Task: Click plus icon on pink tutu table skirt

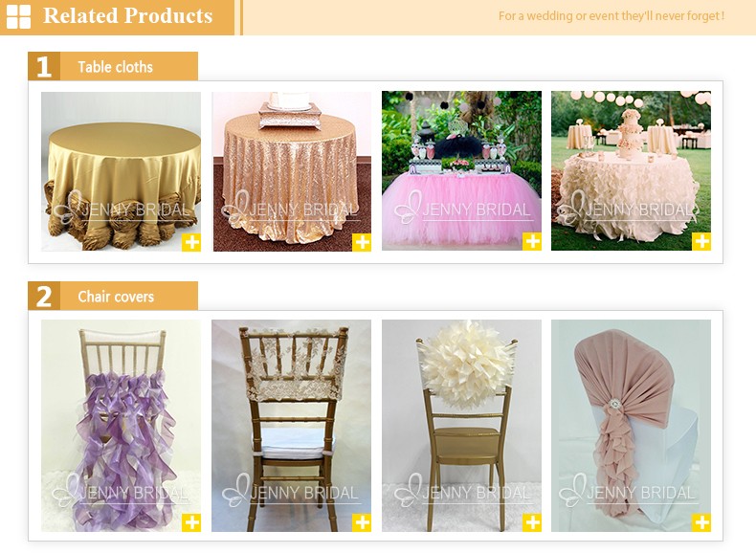Action: (532, 241)
